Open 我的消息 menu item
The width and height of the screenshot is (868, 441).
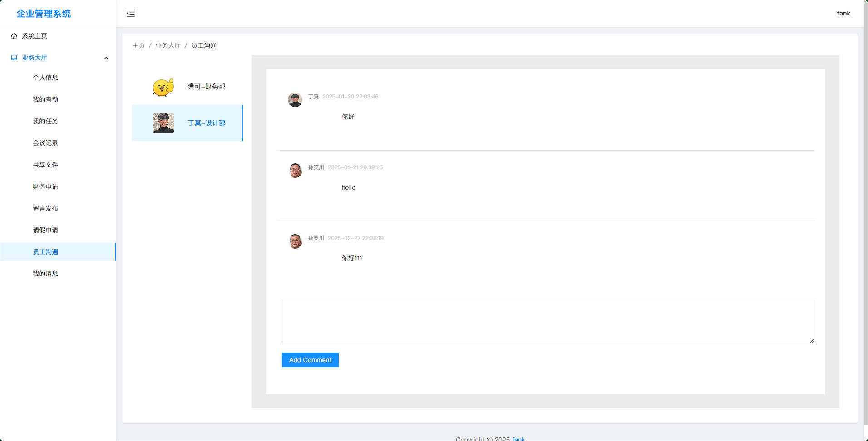pos(45,274)
